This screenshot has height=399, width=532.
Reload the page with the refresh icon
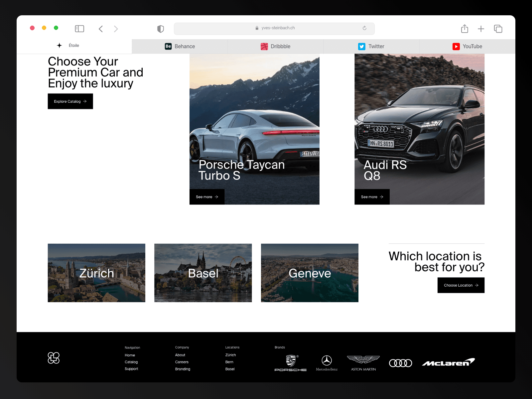pyautogui.click(x=364, y=28)
